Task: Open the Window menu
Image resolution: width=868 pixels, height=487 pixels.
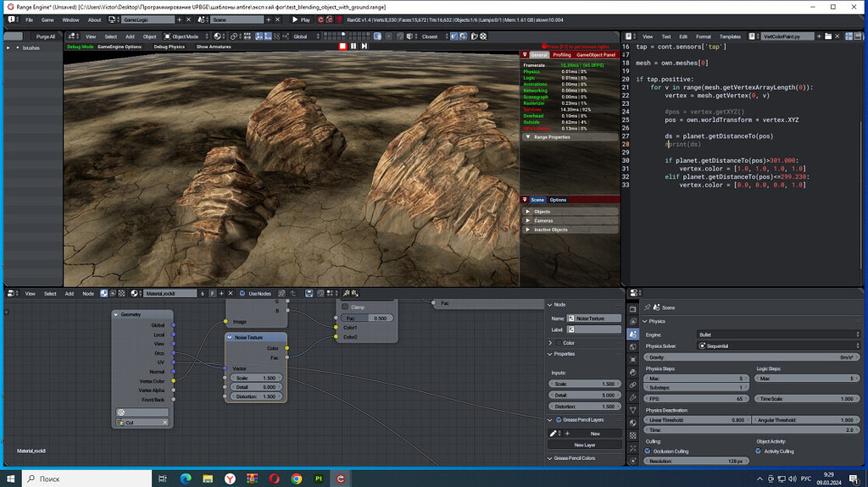Action: tap(70, 20)
